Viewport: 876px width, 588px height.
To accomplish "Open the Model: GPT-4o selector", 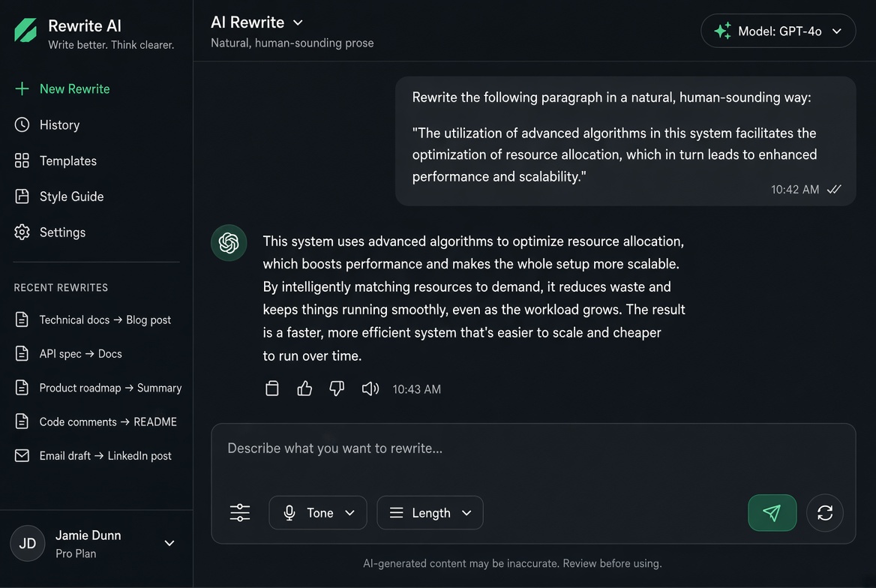I will coord(778,31).
